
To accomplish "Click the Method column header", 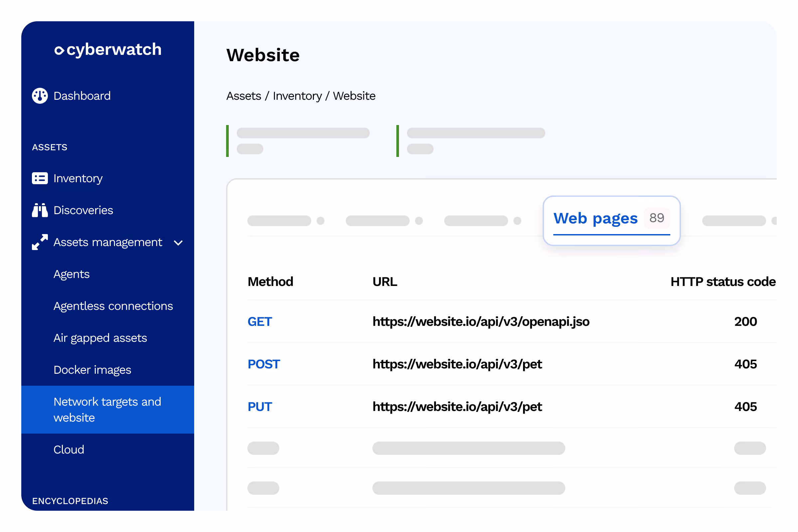I will coord(270,282).
